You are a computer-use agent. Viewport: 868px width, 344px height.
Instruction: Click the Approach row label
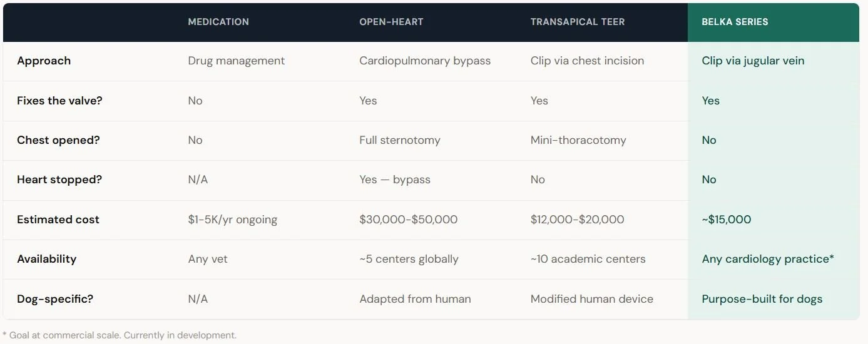tap(44, 61)
